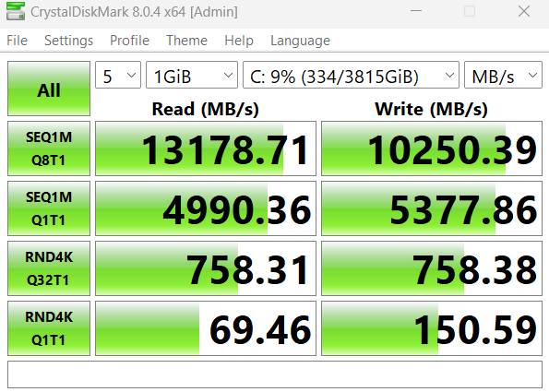Screen dimensions: 549x392
Task: Click the 13178.71 sequential read result
Action: point(206,148)
